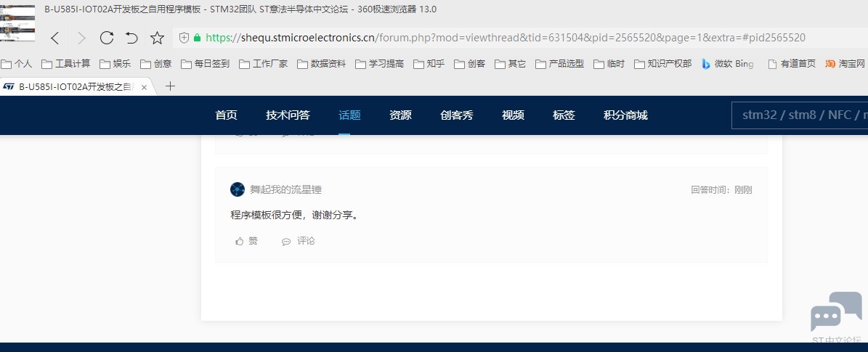Click the 评论 comment bubble on the reply
This screenshot has width=868, height=352.
pos(299,241)
